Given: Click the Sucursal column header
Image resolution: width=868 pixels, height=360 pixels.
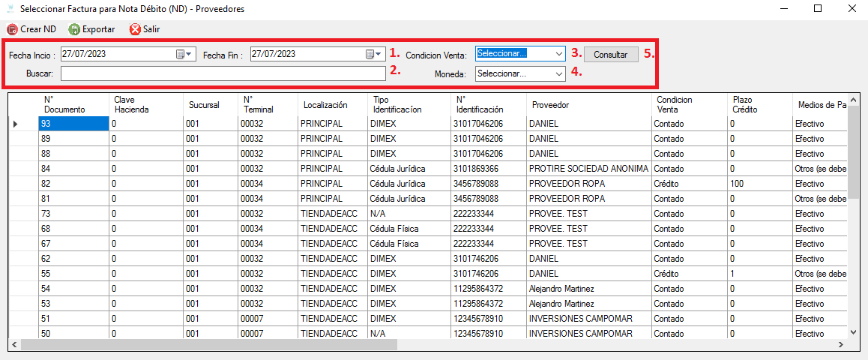Looking at the screenshot, I should point(211,105).
